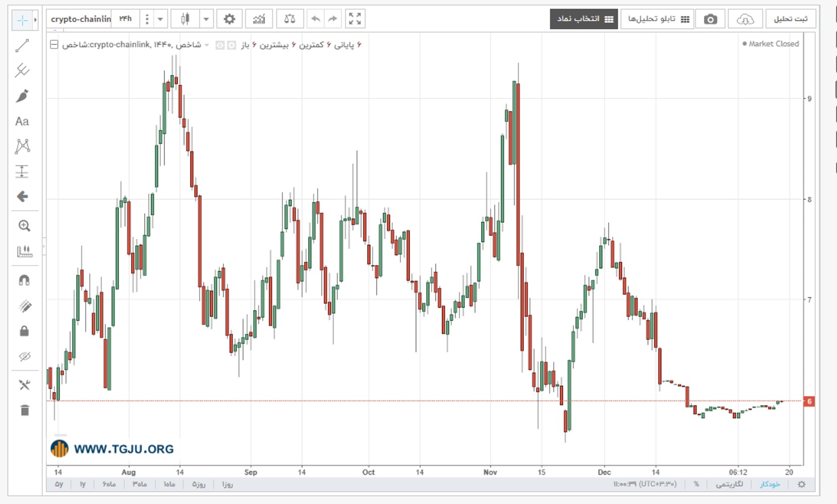Click the انتخاب نماد button
The width and height of the screenshot is (837, 504).
pyautogui.click(x=584, y=19)
